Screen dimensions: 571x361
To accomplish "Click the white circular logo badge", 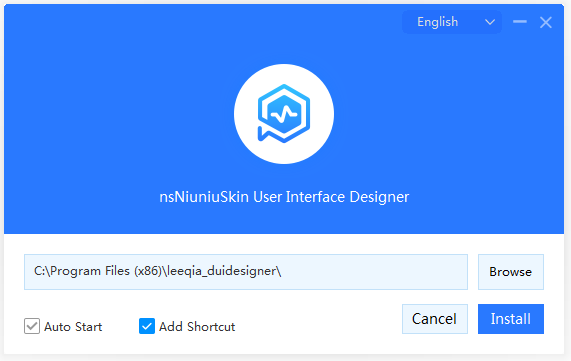I will pos(284,114).
